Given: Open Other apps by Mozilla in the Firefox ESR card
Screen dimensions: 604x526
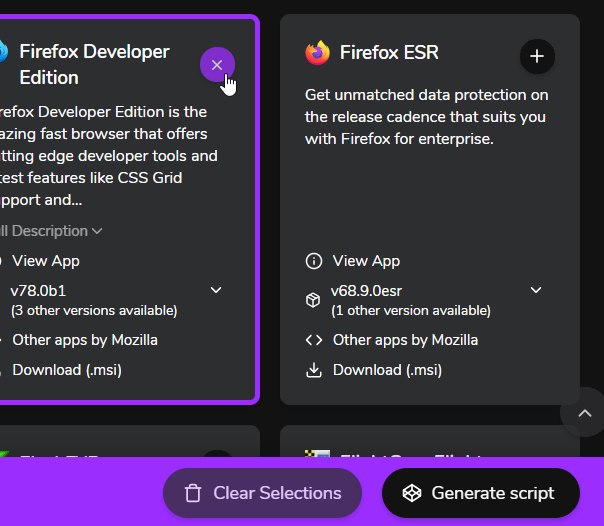Looking at the screenshot, I should [405, 340].
